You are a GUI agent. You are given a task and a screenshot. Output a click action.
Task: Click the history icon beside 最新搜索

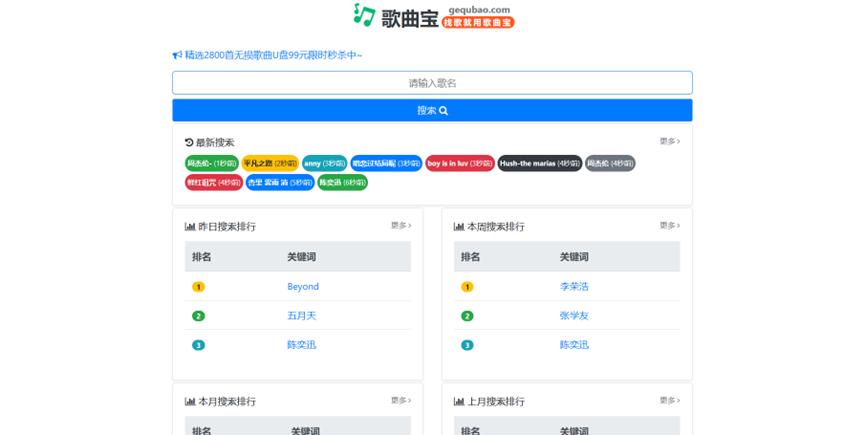[x=189, y=142]
